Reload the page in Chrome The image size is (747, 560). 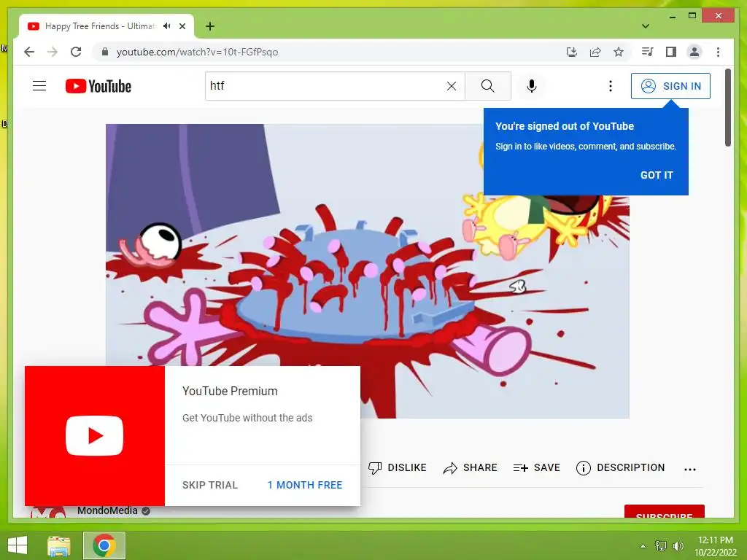pyautogui.click(x=76, y=52)
